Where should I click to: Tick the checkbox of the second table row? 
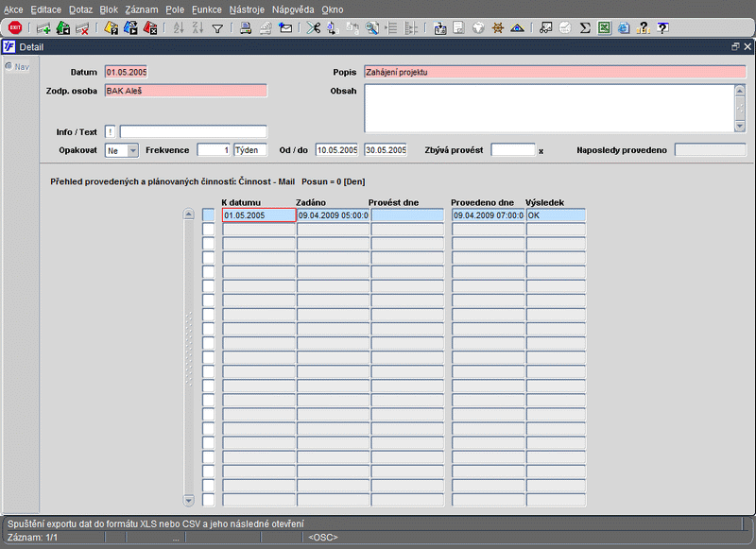(x=208, y=230)
